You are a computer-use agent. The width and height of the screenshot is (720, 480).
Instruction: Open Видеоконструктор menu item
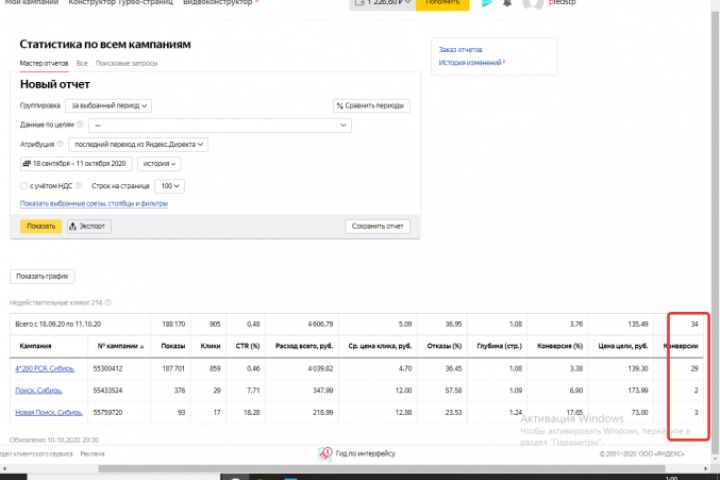(x=218, y=2)
